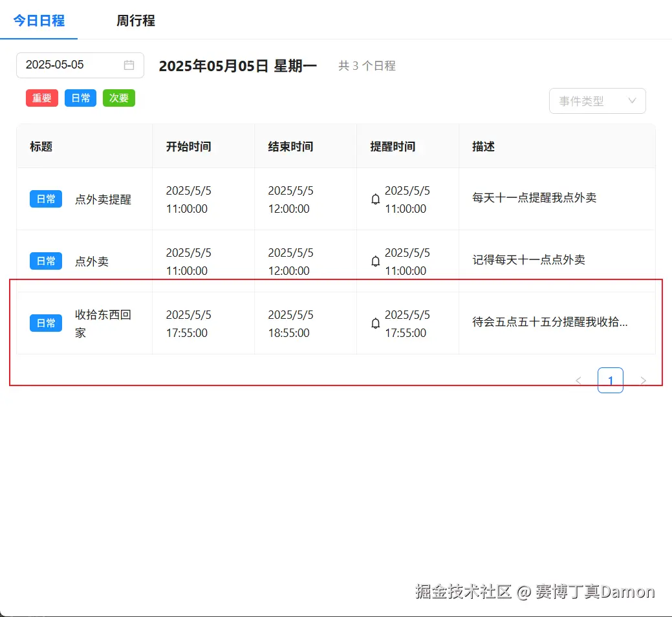Image resolution: width=672 pixels, height=617 pixels.
Task: Click the green 次要 legend tag
Action: pos(119,98)
